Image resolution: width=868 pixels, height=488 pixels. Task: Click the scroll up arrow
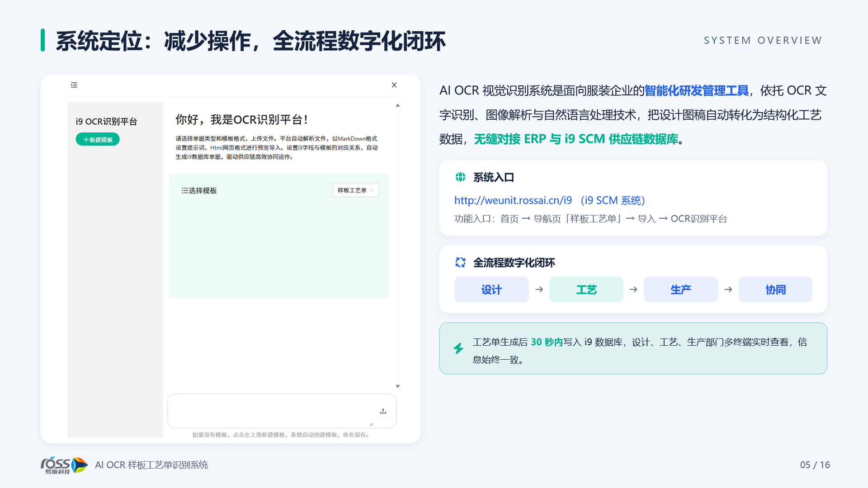pos(398,105)
